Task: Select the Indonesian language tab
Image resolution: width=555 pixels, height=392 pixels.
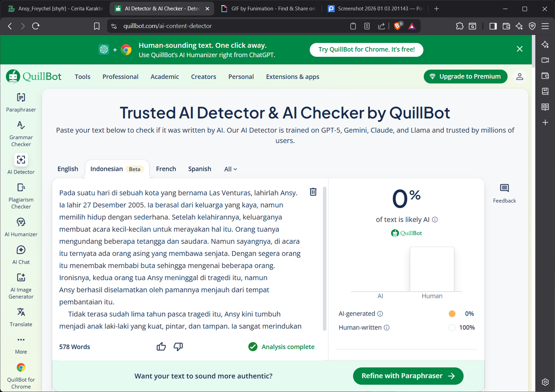Action: point(117,169)
